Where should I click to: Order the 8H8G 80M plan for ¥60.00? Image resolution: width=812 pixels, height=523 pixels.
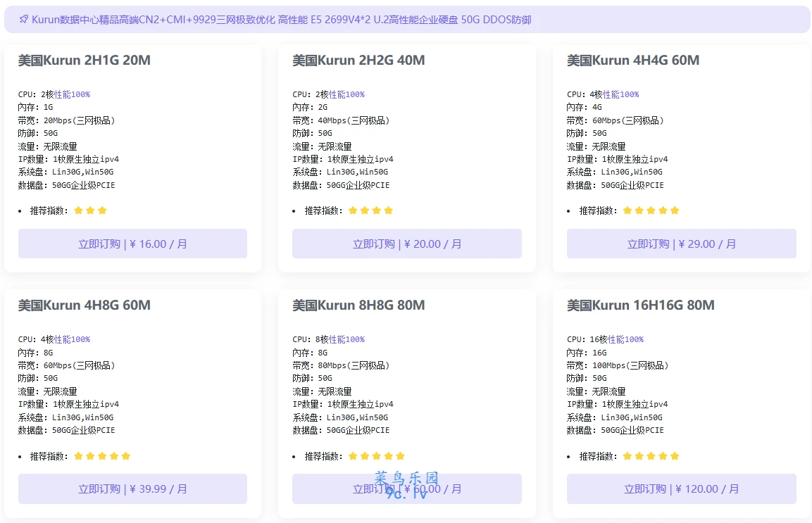pos(407,489)
